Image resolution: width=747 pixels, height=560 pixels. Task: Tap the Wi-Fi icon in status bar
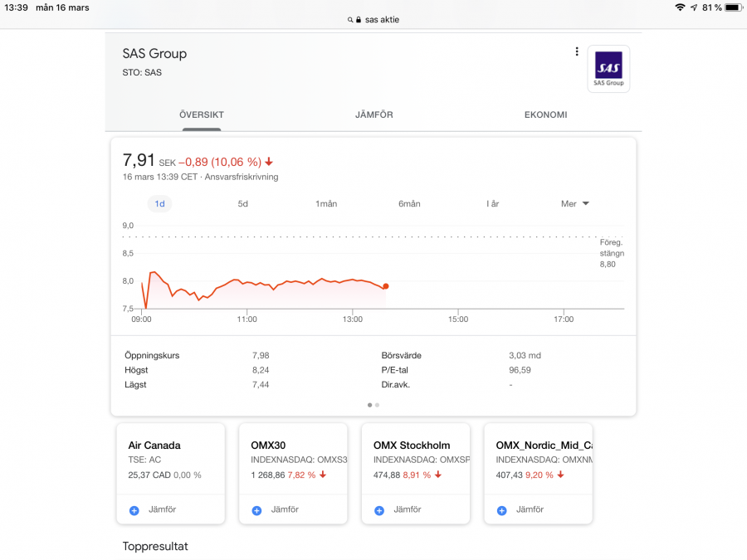click(x=680, y=7)
